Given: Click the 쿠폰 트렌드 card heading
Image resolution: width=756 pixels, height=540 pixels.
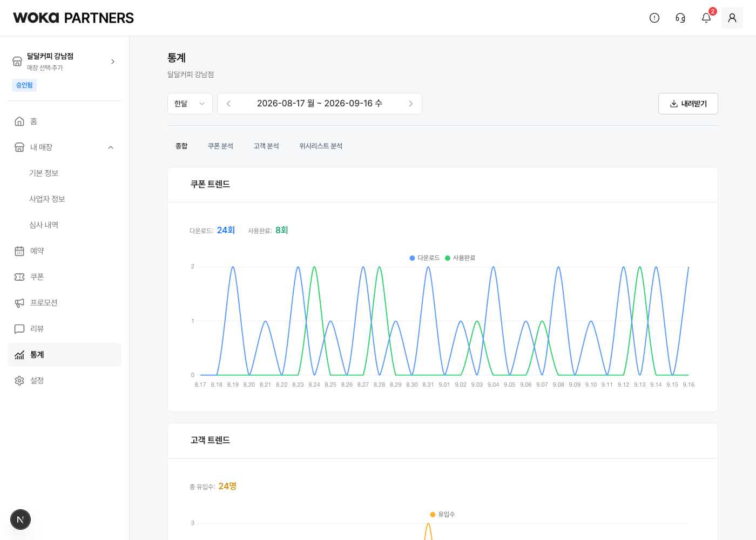Looking at the screenshot, I should coord(210,184).
